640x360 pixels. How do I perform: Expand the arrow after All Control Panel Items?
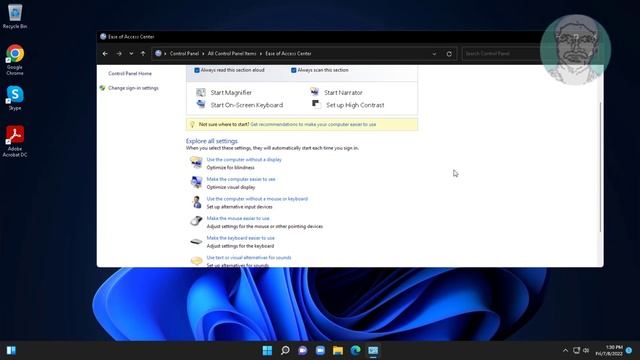pyautogui.click(x=261, y=53)
